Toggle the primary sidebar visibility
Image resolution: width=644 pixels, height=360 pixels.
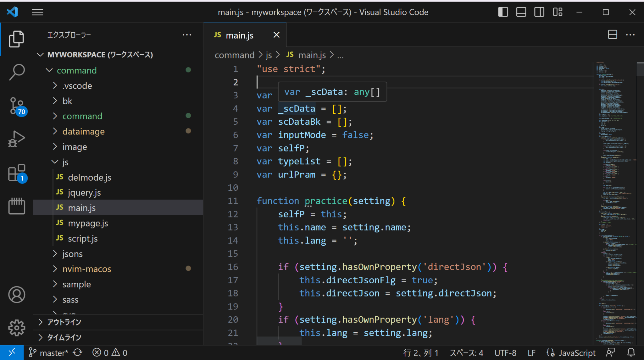[x=503, y=12]
